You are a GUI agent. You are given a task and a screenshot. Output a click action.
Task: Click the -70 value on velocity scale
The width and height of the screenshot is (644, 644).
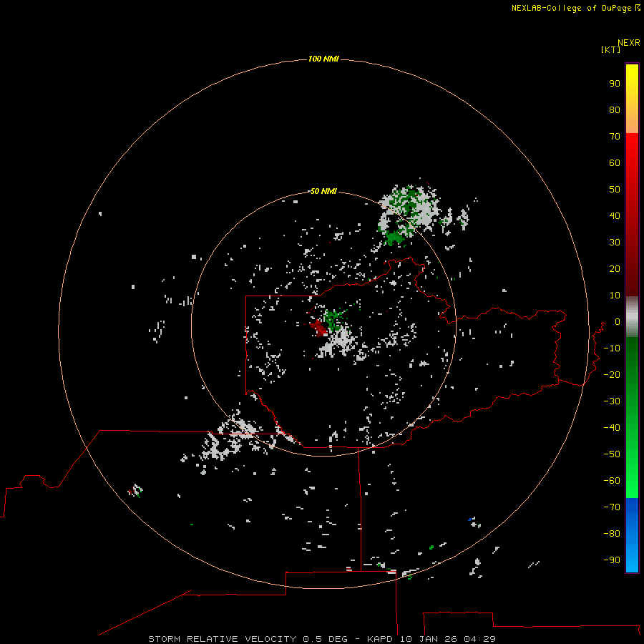click(612, 507)
